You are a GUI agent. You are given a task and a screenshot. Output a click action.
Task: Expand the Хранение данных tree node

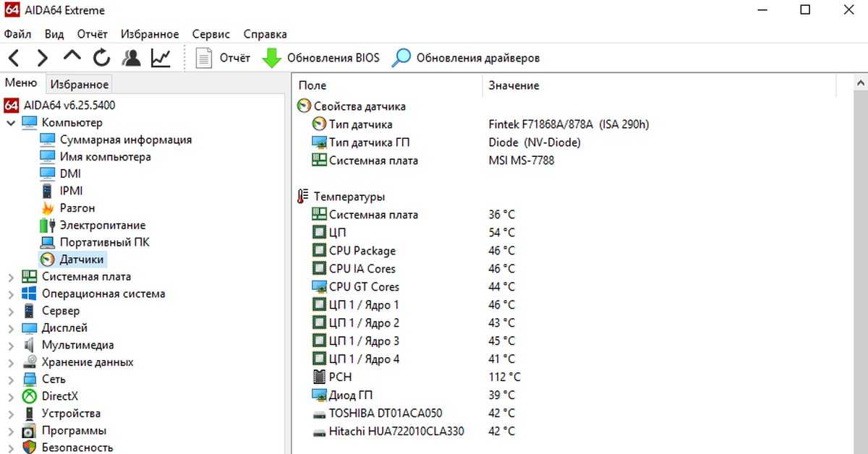10,362
